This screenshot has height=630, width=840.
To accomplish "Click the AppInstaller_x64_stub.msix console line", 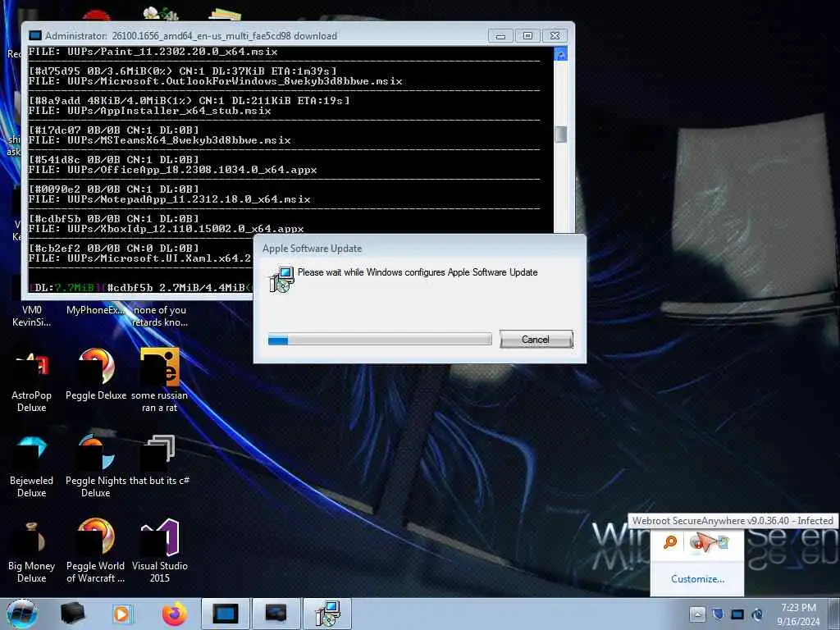I will point(149,111).
